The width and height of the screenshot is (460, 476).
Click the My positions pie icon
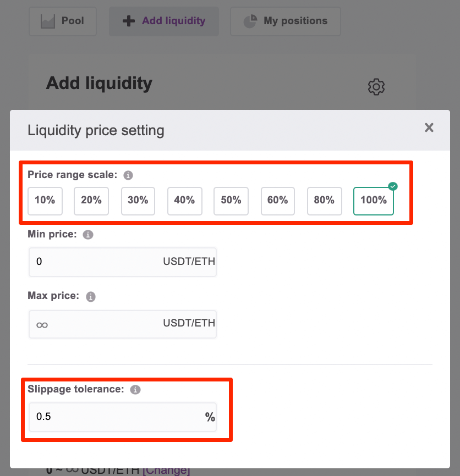[250, 21]
